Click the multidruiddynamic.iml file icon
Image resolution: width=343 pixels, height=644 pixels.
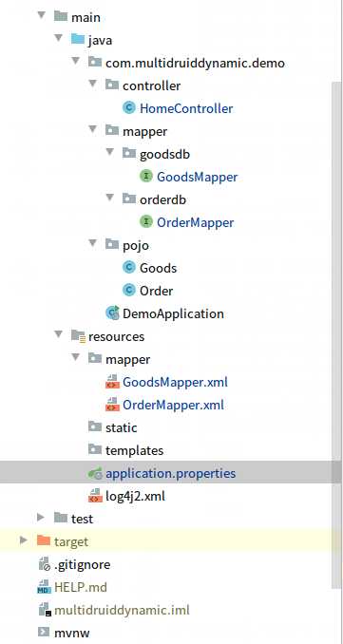click(45, 610)
